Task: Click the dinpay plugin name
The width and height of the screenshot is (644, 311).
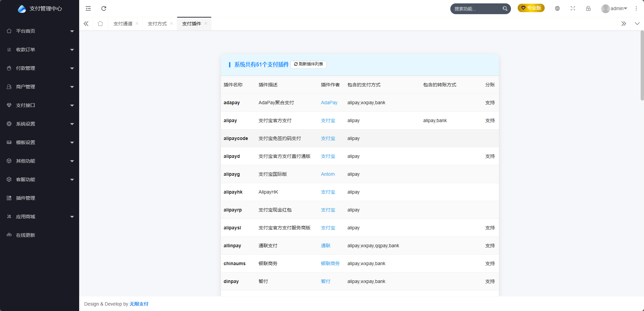Action: tap(231, 281)
